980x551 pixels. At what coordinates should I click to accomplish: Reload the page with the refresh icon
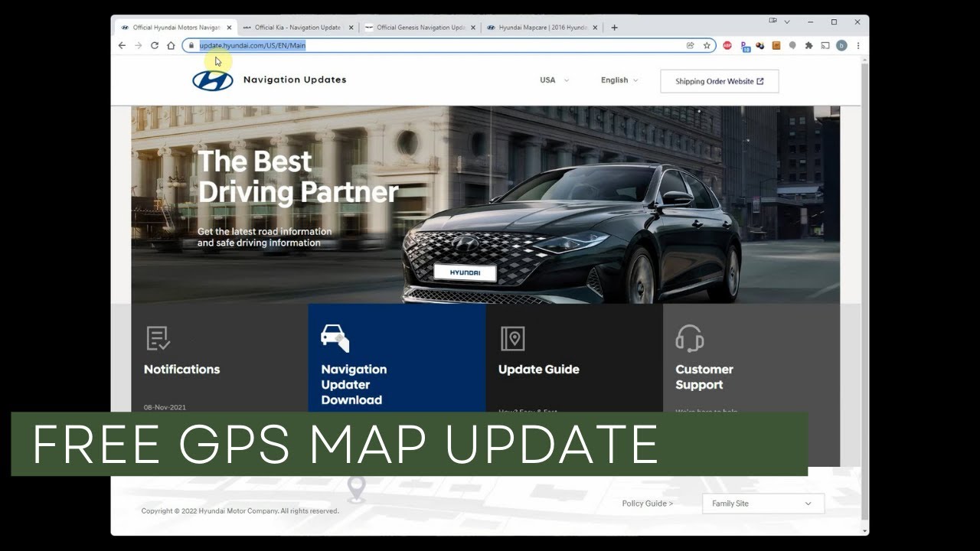pyautogui.click(x=155, y=45)
